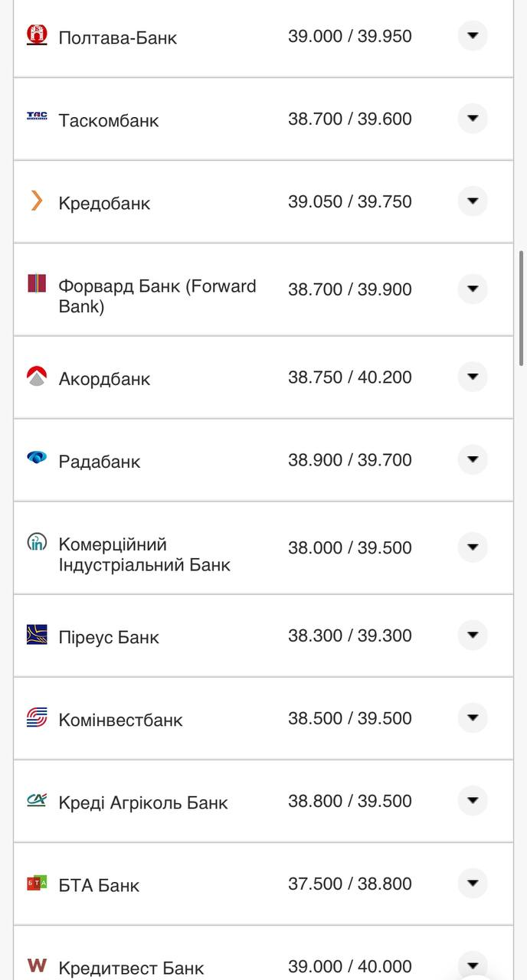Screen dimensions: 527x980
Task: Open the БТА Банк dropdown arrow
Action: pyautogui.click(x=473, y=883)
